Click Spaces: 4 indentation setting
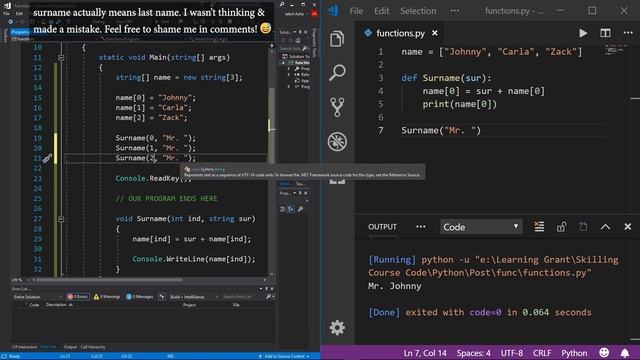 pos(473,353)
